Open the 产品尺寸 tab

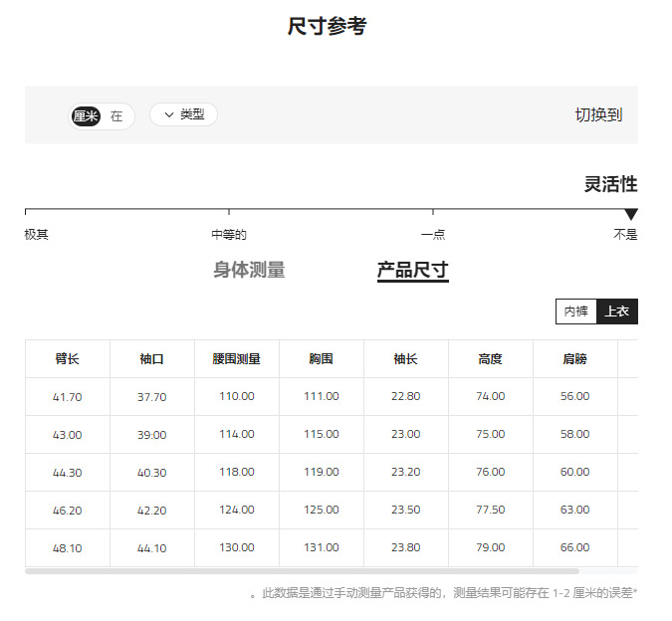click(413, 271)
